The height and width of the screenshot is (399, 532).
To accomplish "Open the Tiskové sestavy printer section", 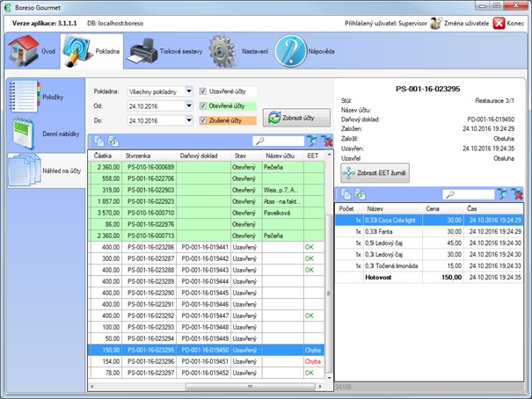I will 164,53.
